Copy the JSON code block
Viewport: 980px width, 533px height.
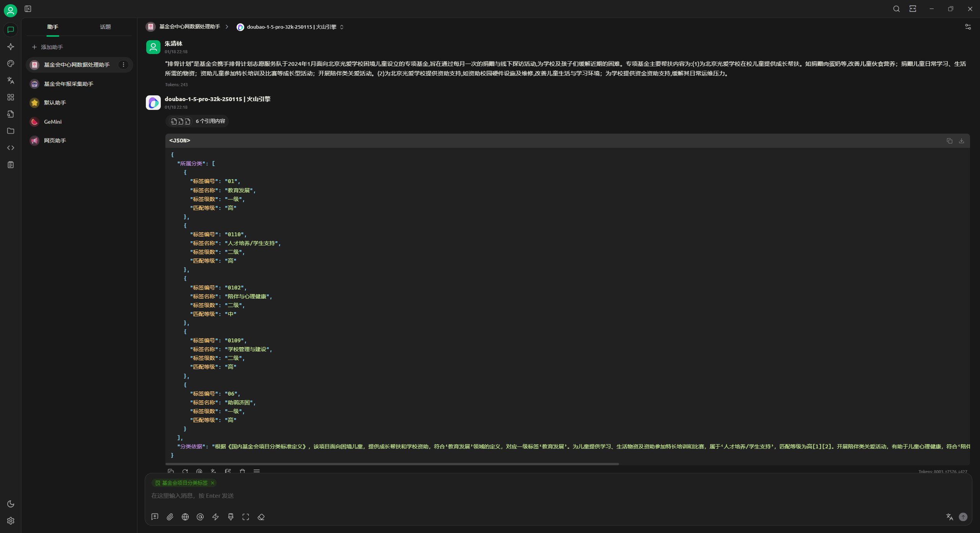(x=949, y=141)
